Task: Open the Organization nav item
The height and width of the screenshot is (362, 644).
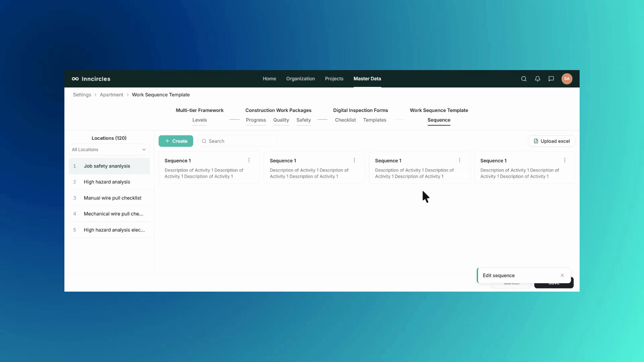Action: coord(301,79)
